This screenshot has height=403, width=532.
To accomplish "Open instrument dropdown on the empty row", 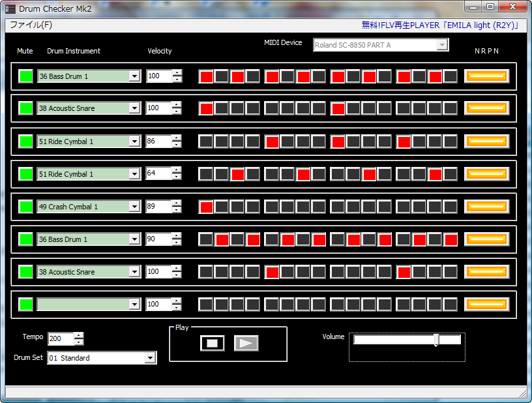I will (x=134, y=305).
